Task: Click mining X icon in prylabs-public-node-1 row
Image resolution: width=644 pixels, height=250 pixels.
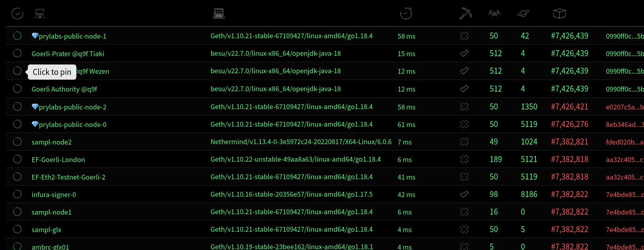Action: 464,36
